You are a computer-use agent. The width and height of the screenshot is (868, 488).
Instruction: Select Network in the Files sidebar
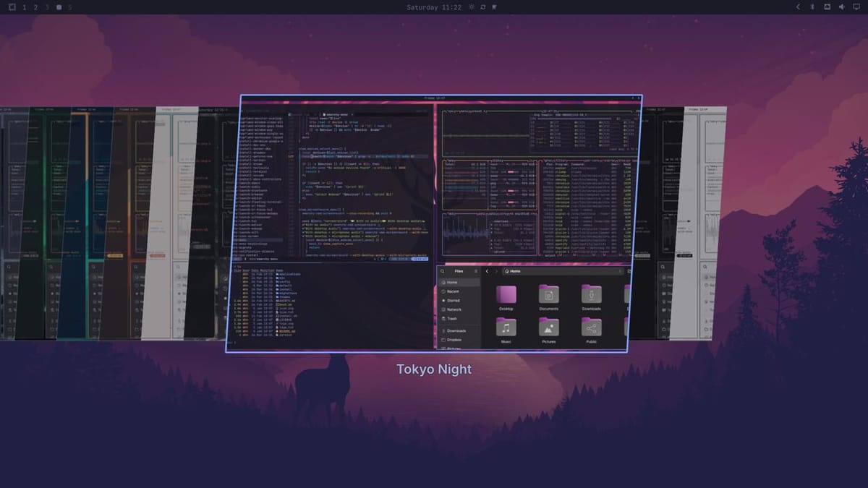point(459,309)
